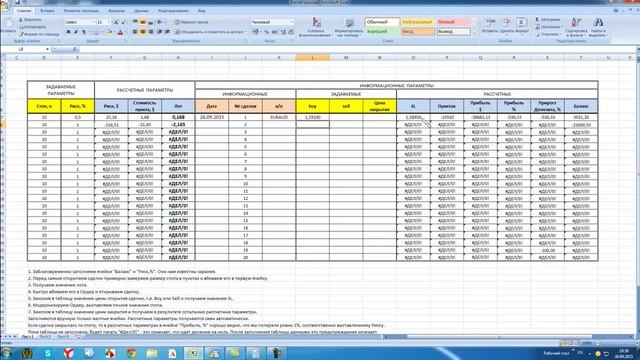Open the Формулы ribbon tab
This screenshot has width=640, height=360.
point(117,11)
